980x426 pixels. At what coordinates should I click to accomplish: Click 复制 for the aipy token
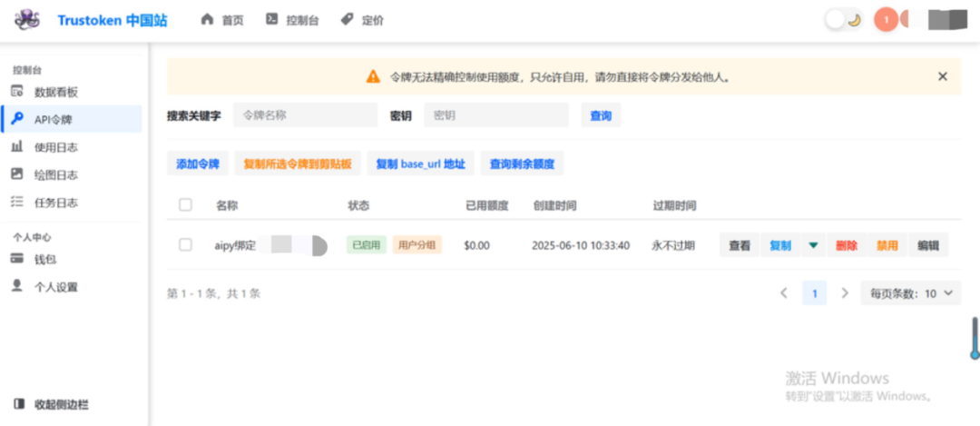pyautogui.click(x=780, y=246)
